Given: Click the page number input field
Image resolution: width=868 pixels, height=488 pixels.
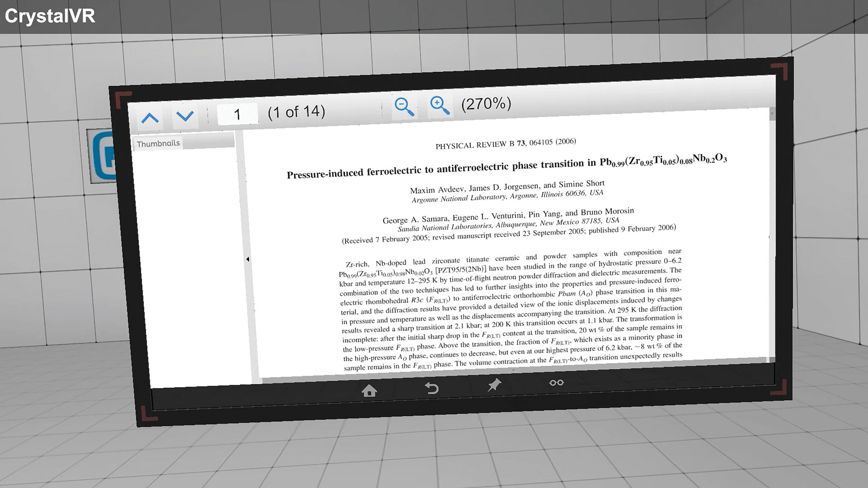Looking at the screenshot, I should tap(237, 114).
